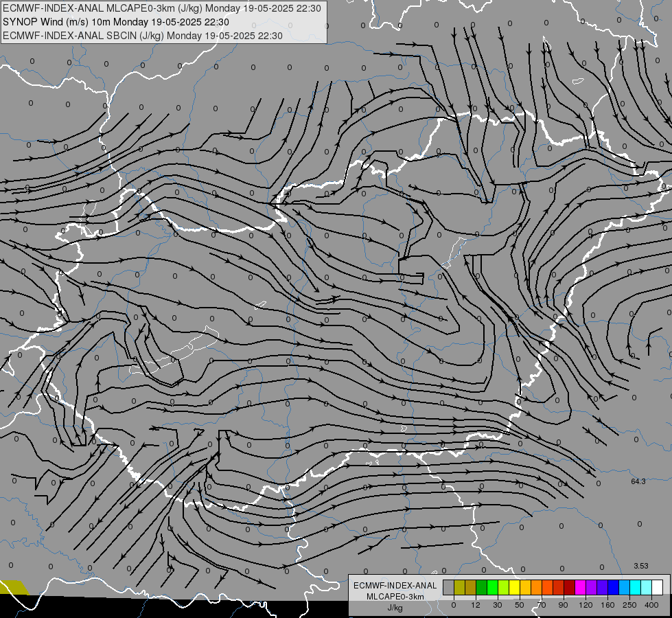Click the legend scale label 50
Screen dimensions: 672x618
tap(520, 605)
